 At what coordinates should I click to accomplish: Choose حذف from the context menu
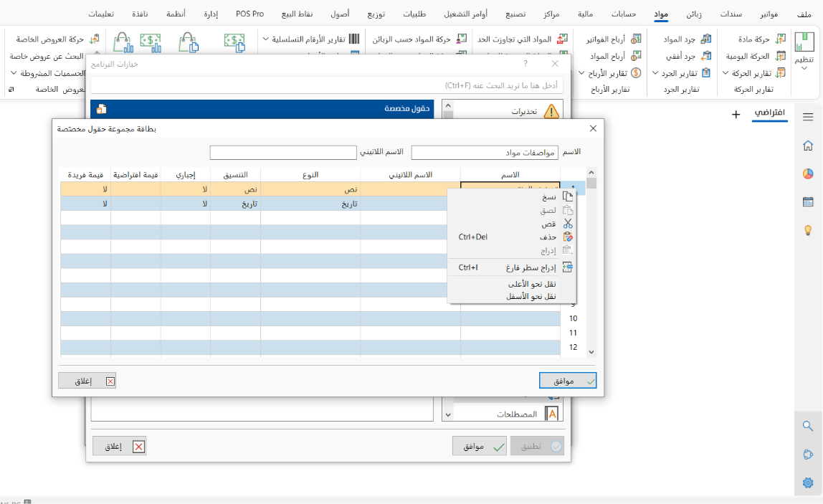[512, 237]
